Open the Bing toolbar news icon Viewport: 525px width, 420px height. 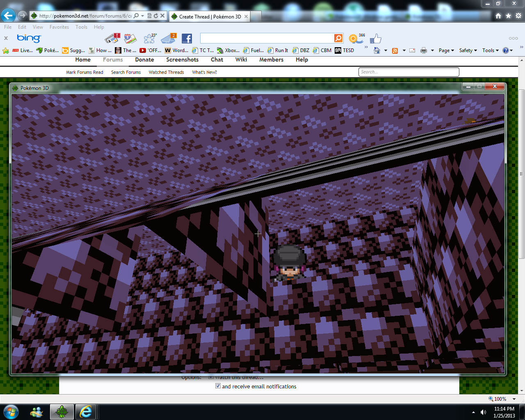[x=112, y=38]
